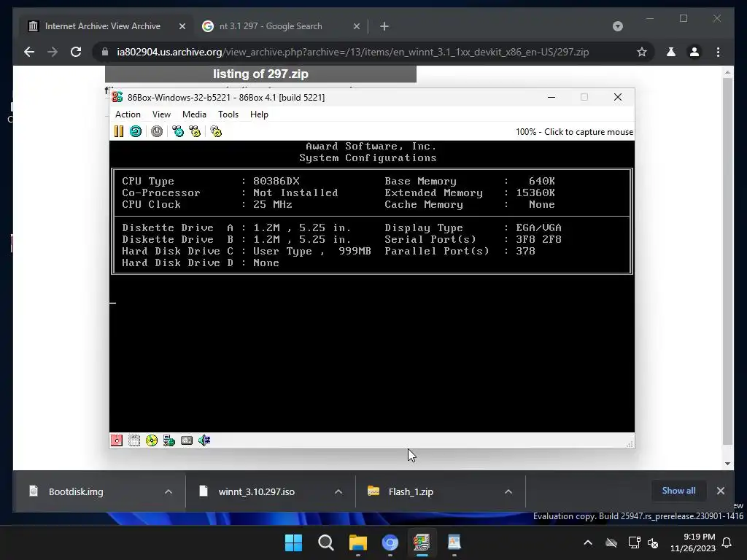Open downloaded winnt_3.10.297.iso file
This screenshot has width=747, height=560.
pos(258,491)
